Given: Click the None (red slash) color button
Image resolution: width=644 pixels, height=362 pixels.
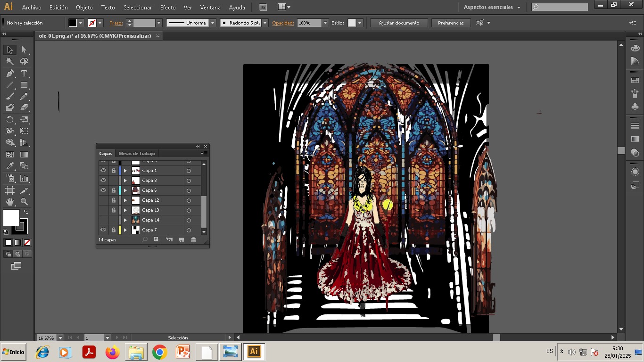Looking at the screenshot, I should pos(27,243).
